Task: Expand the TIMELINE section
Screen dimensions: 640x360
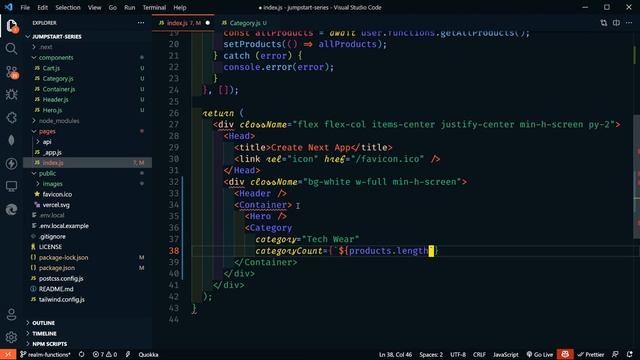Action: point(41,333)
